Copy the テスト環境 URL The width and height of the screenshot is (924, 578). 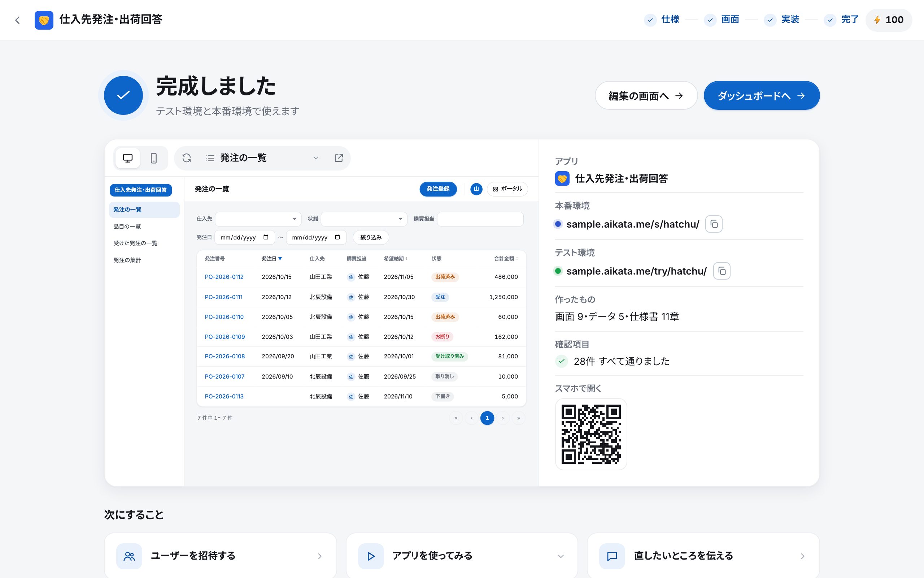click(x=722, y=271)
